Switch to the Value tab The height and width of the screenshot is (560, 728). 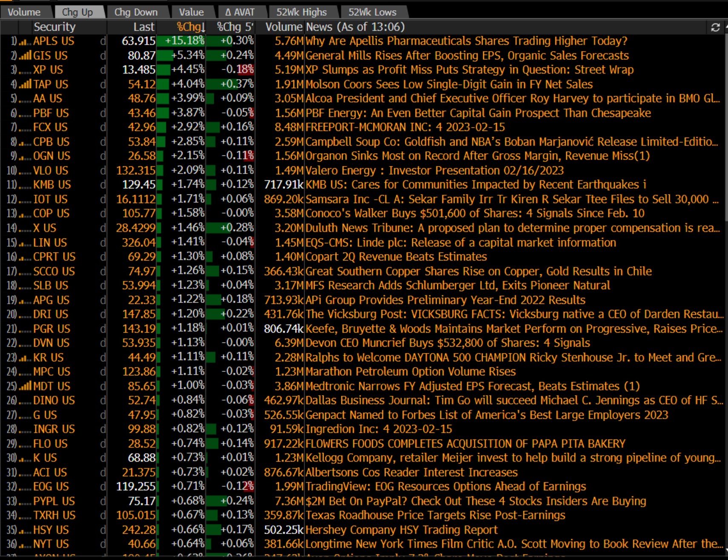click(191, 12)
